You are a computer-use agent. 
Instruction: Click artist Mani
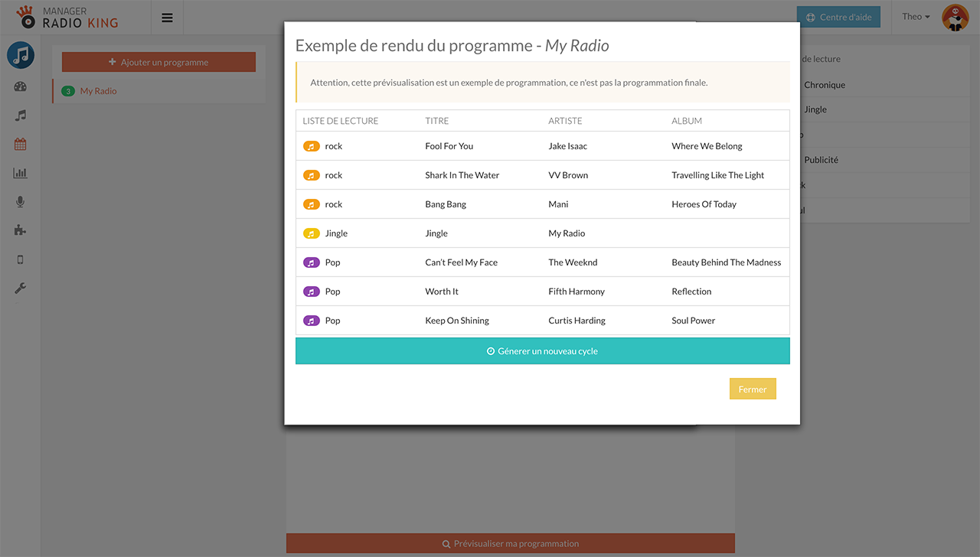click(558, 204)
